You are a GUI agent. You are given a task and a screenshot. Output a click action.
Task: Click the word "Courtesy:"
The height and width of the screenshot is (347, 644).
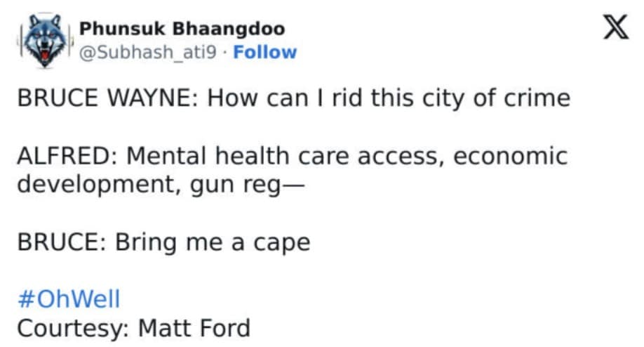pos(72,328)
